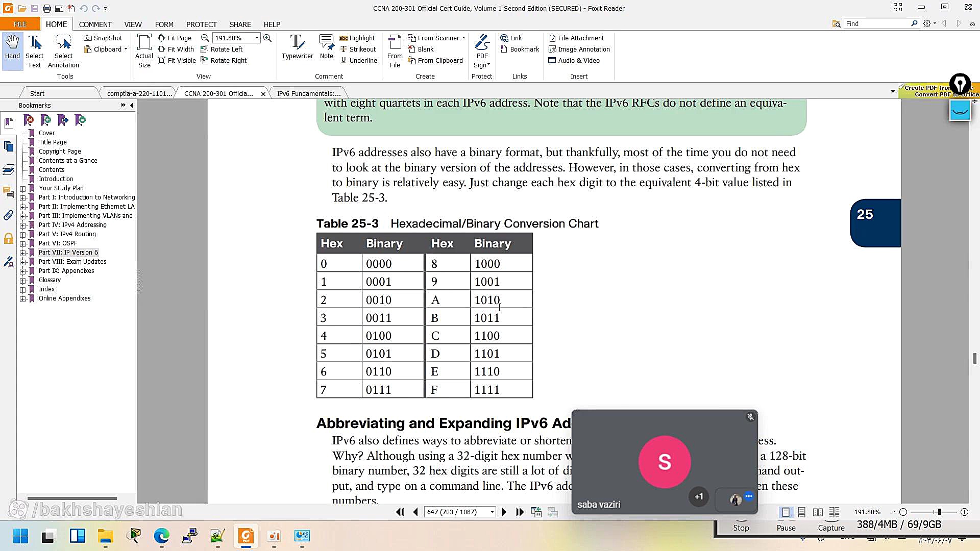The width and height of the screenshot is (980, 551).
Task: Open Microsoft Edge from the taskbar
Action: [162, 536]
